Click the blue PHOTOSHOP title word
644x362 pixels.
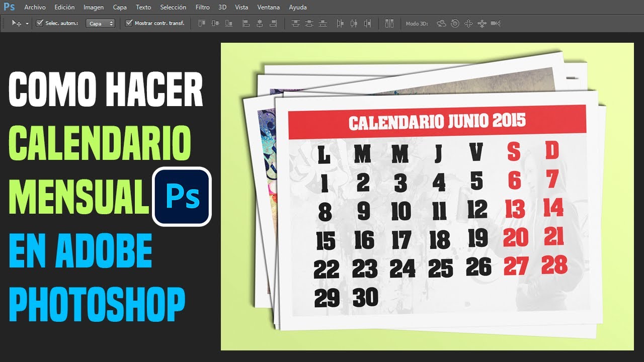(97, 304)
